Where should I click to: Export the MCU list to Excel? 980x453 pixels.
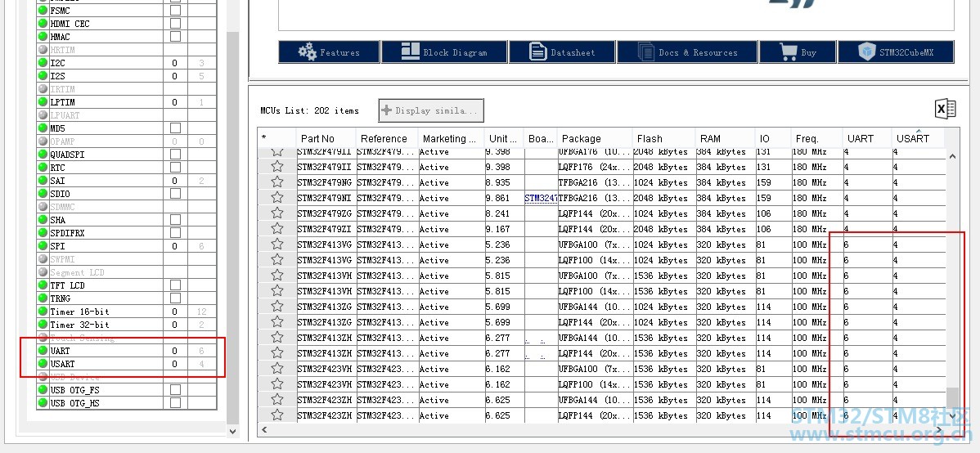pyautogui.click(x=945, y=109)
